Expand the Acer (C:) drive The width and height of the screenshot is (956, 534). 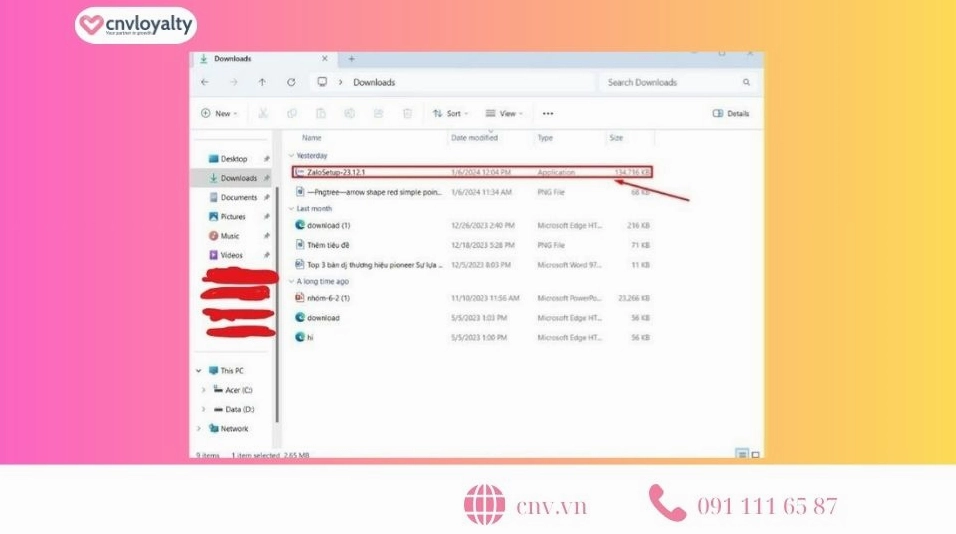pos(204,390)
